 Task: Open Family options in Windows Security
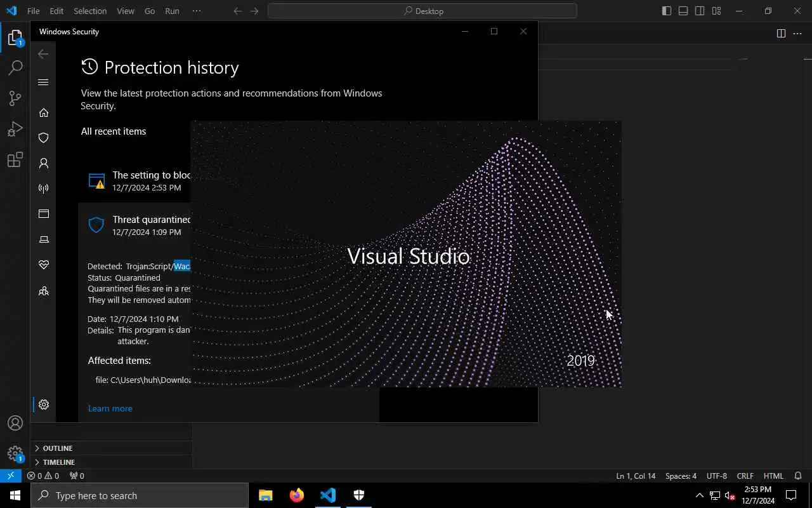pos(44,291)
